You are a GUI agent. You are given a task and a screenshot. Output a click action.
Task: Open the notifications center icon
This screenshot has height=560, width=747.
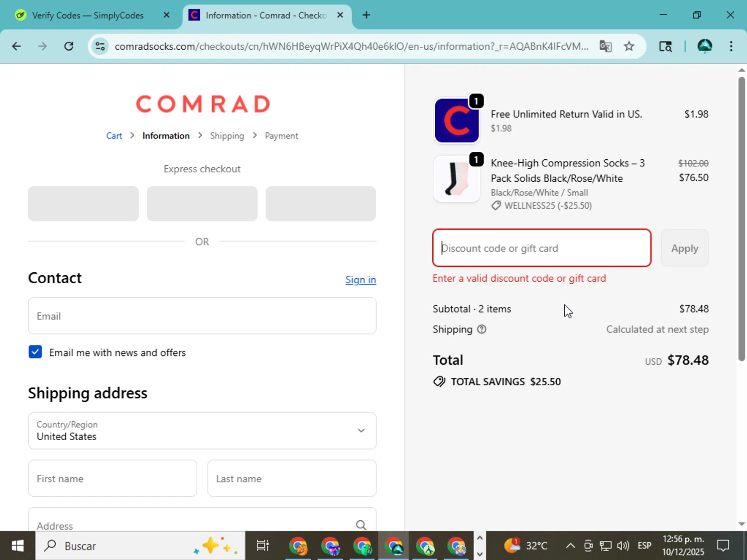click(723, 546)
